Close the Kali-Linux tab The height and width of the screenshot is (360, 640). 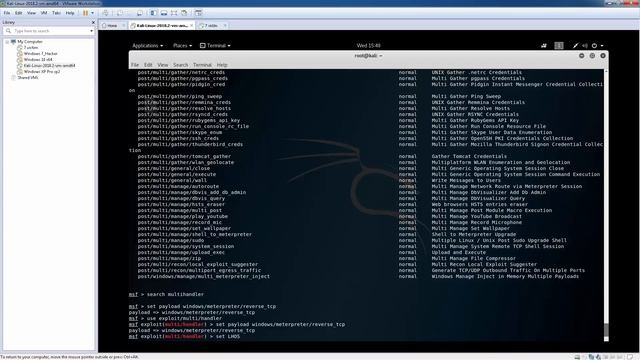191,25
